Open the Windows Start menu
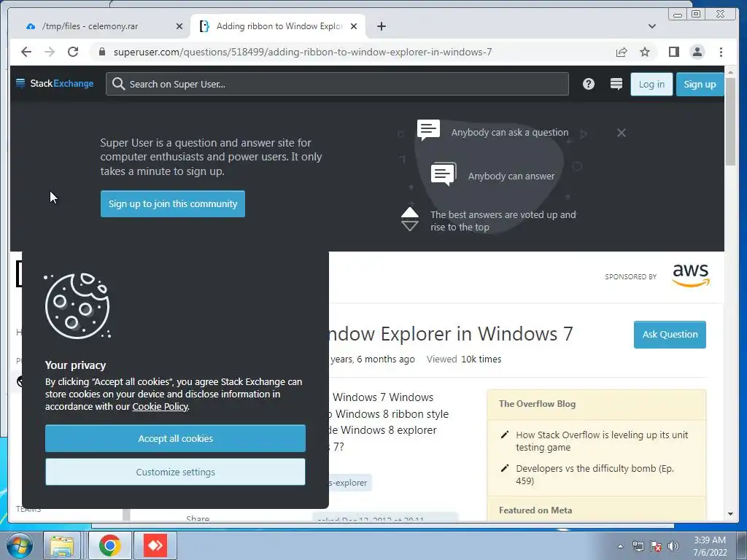 pyautogui.click(x=19, y=545)
